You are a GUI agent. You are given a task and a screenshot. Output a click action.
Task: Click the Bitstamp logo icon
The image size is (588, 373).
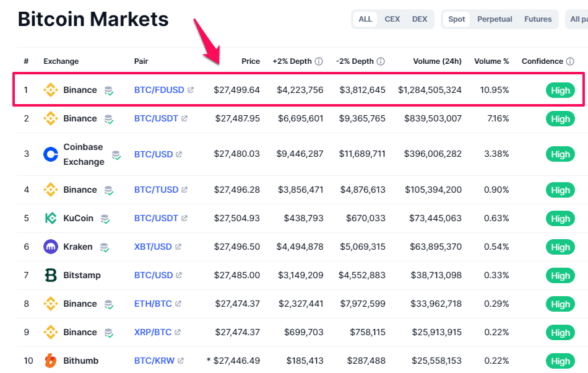51,275
